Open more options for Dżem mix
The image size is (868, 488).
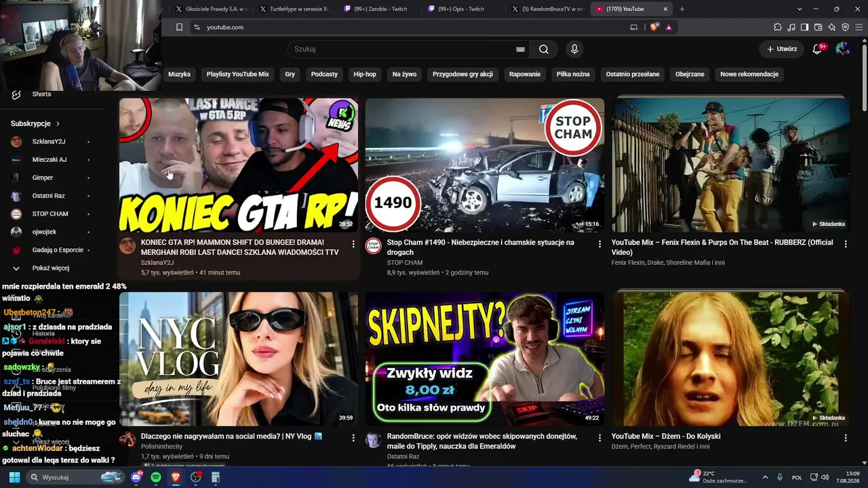click(x=846, y=438)
